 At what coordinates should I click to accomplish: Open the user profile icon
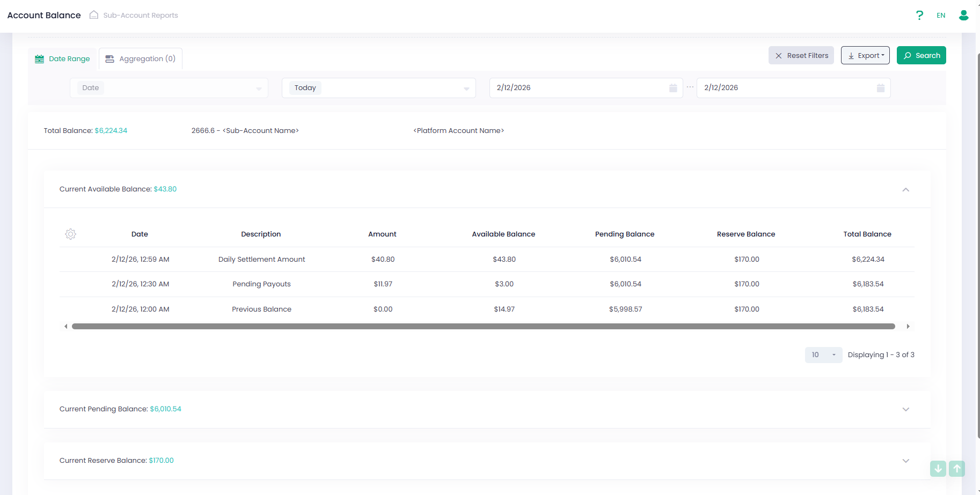click(x=963, y=15)
